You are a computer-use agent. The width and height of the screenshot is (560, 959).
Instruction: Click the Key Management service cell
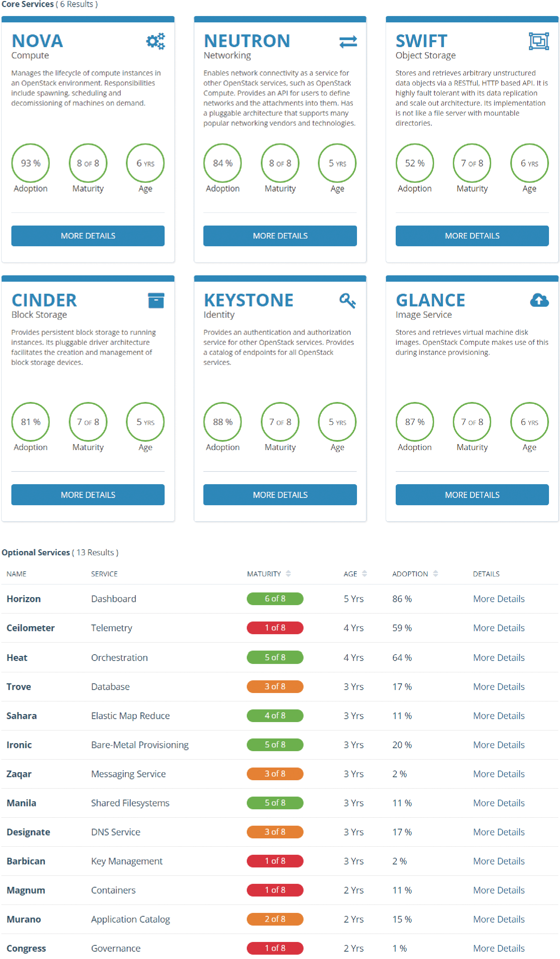pyautogui.click(x=127, y=861)
